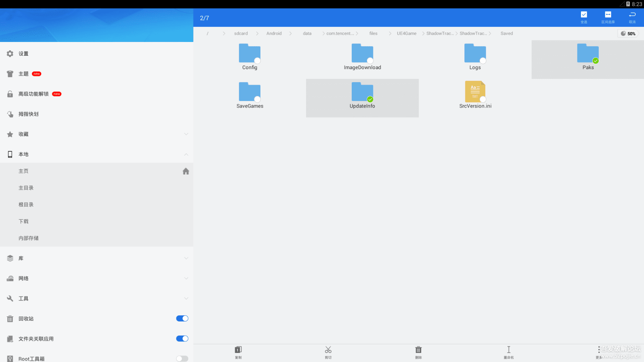
Task: Rename using the 重命名 icon
Action: tap(509, 352)
